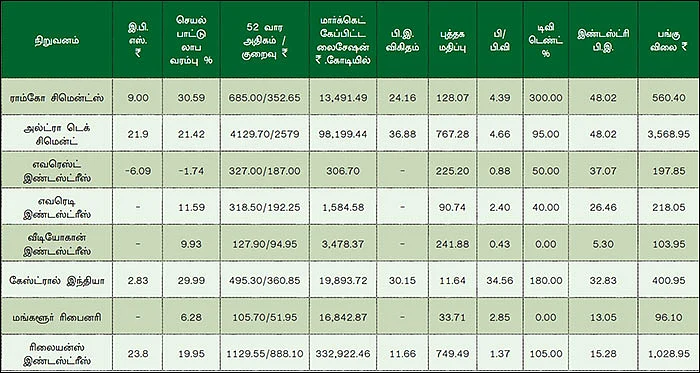The image size is (700, 373).
Task: Click the மார்க்கெட் கேப்பிட்டலைசேஷன் column header
Action: click(x=343, y=41)
